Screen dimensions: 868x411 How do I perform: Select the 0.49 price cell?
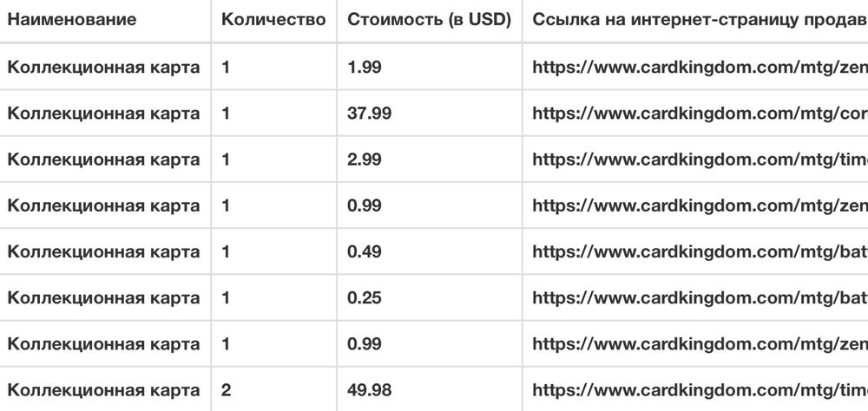[364, 251]
